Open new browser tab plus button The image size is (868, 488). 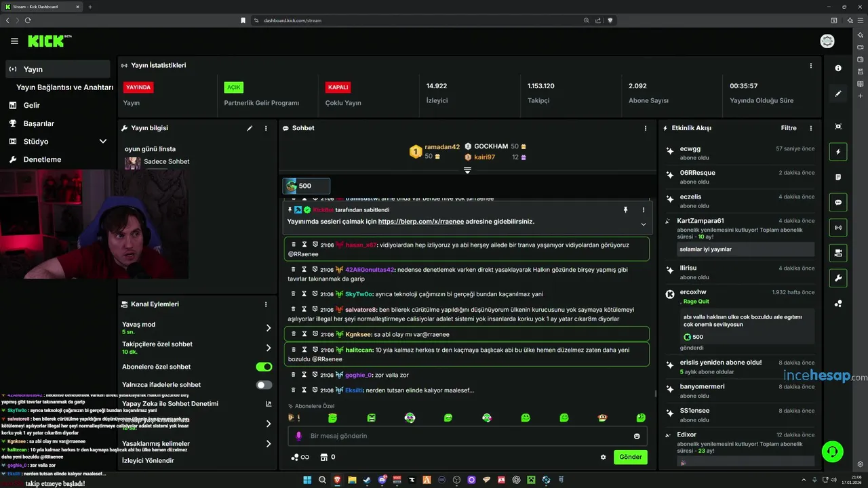(x=90, y=7)
